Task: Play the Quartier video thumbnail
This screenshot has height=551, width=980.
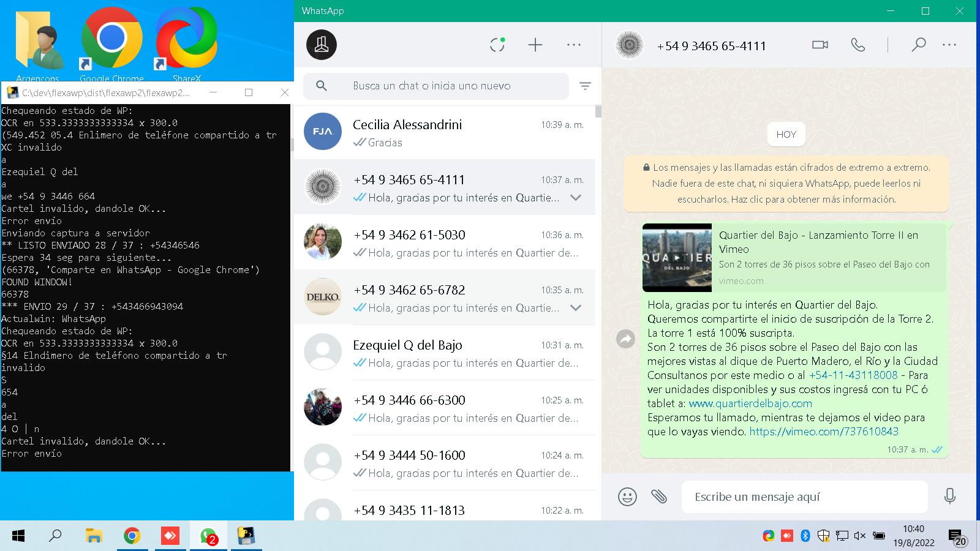Action: point(677,258)
